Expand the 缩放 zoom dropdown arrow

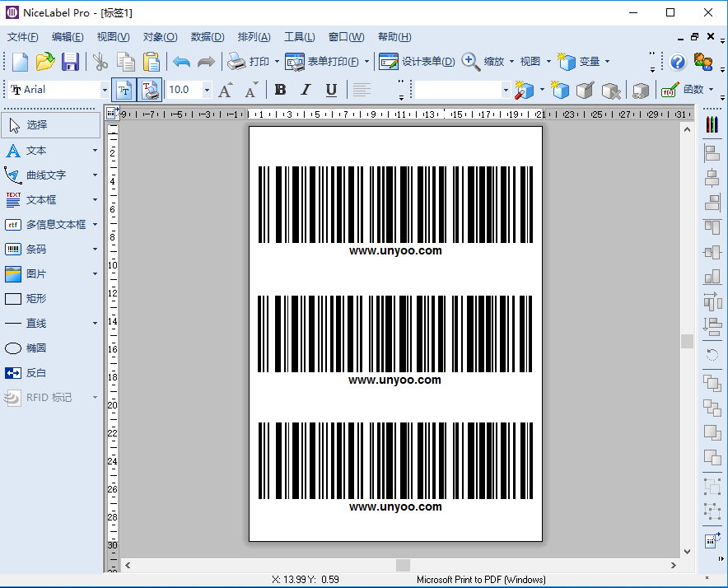click(511, 61)
